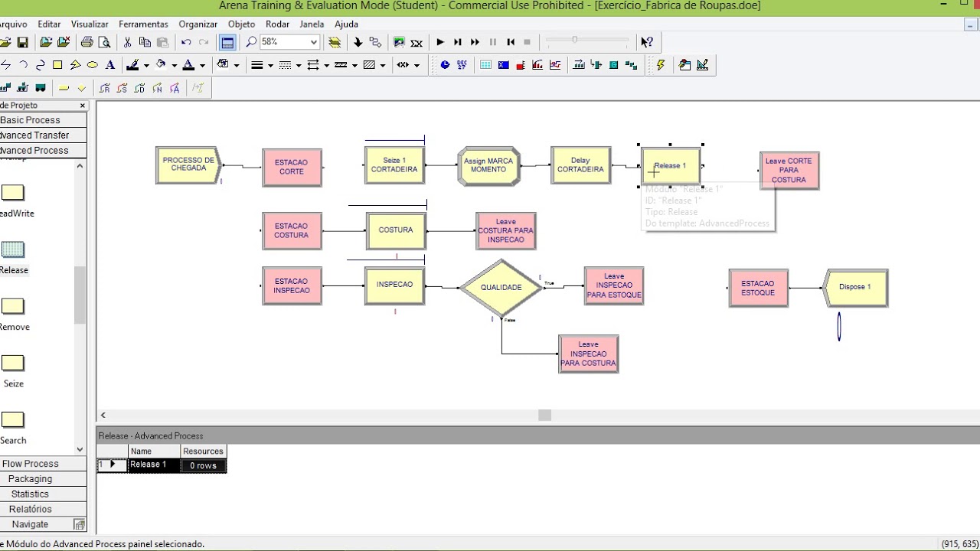Open the fill color bucket dropdown arrow
The image size is (980, 551).
coord(174,66)
